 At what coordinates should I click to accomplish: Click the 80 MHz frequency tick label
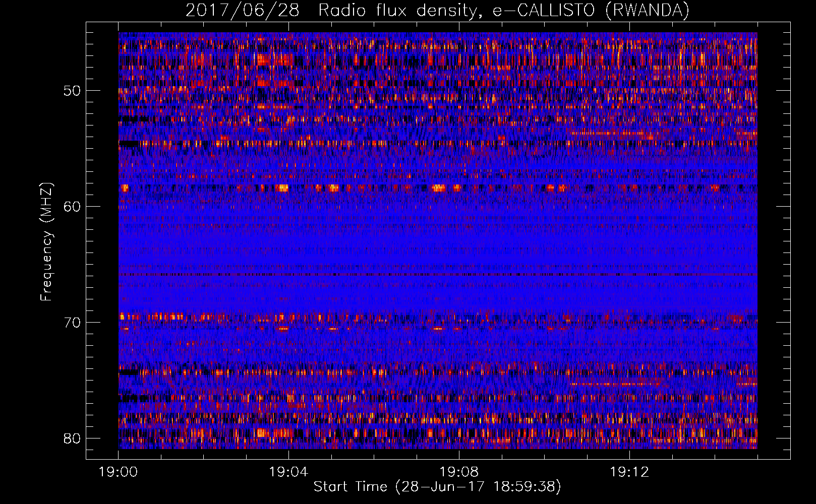pos(72,438)
